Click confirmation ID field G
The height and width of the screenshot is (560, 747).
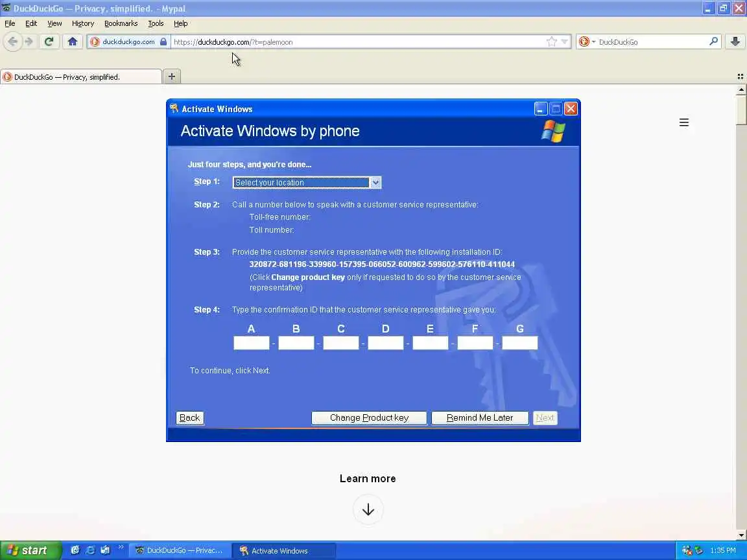pos(520,343)
